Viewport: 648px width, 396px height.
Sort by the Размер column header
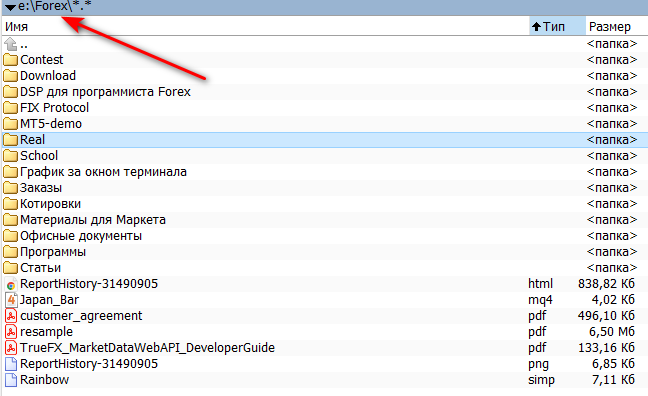[x=616, y=26]
